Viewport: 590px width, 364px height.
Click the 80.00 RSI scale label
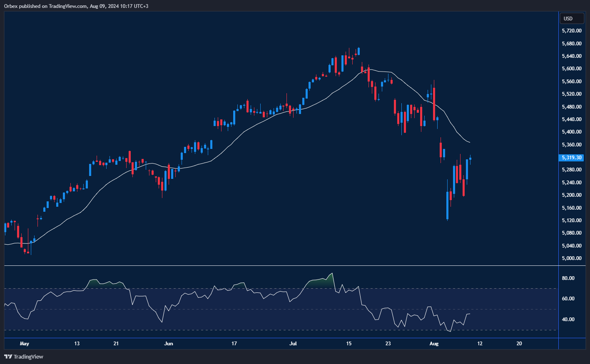[568, 278]
